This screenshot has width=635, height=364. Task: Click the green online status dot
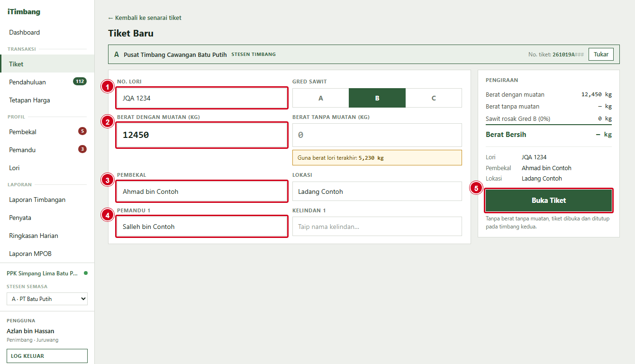point(86,273)
